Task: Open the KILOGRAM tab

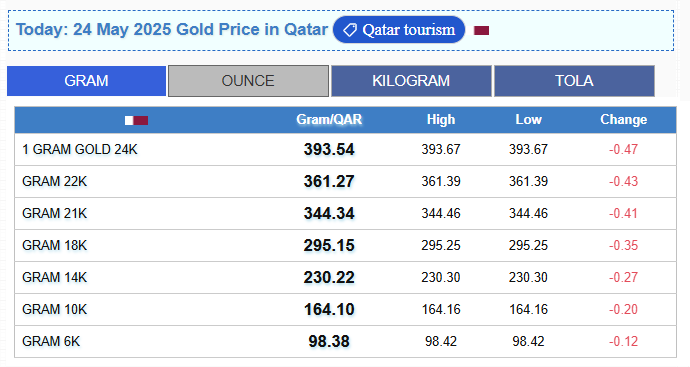Action: (411, 81)
